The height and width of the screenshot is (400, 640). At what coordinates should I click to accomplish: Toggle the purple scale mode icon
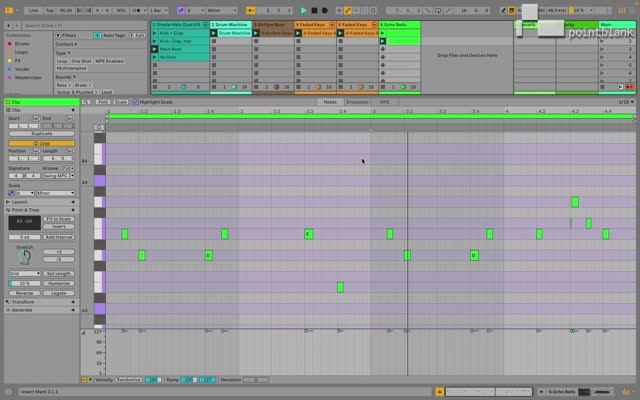pos(181,10)
